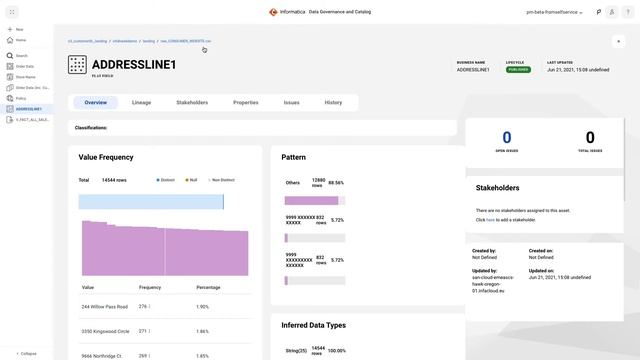Click the Last Updated date value
Screen dimensions: 640x360
pyautogui.click(x=578, y=70)
